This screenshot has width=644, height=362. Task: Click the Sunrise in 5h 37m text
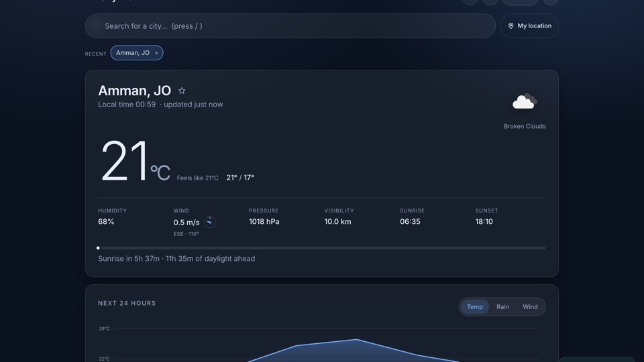click(x=129, y=259)
